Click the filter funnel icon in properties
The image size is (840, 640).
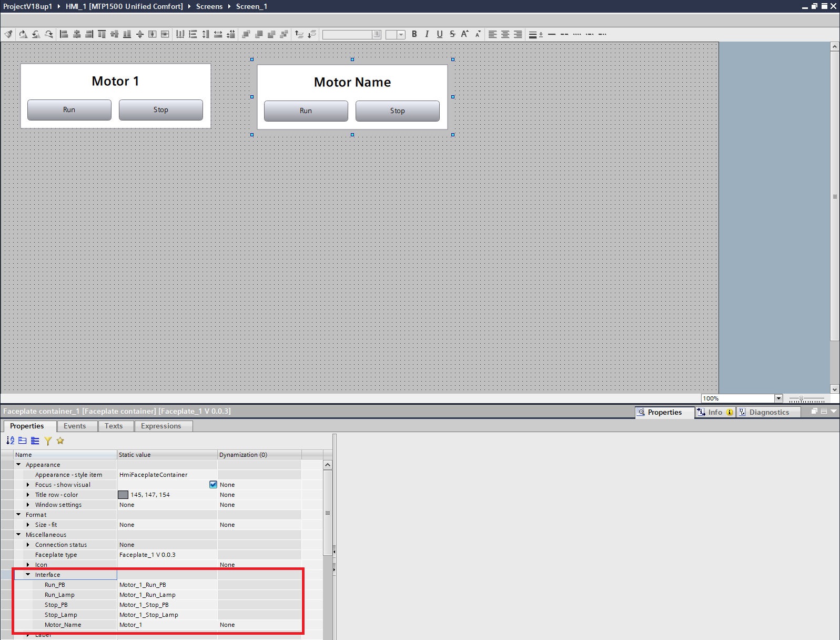click(48, 441)
